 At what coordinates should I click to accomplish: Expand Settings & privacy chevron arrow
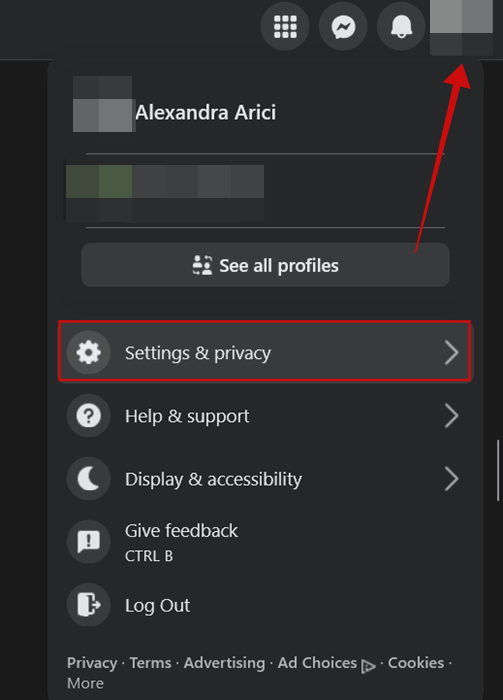452,353
